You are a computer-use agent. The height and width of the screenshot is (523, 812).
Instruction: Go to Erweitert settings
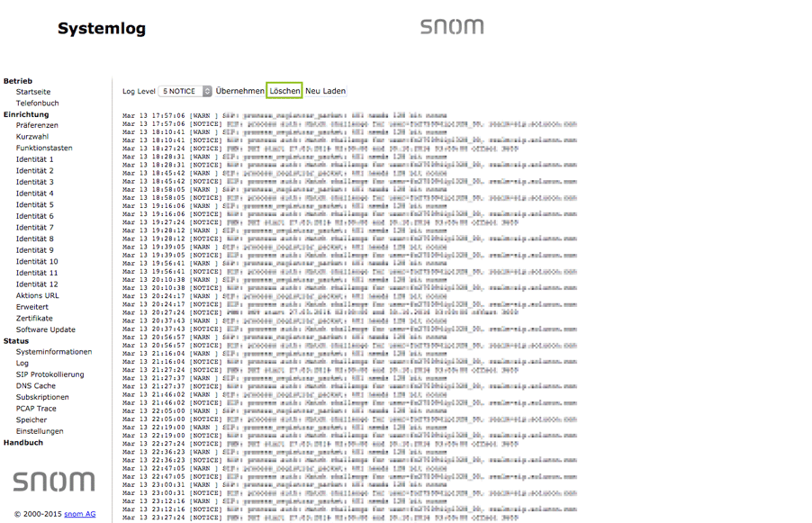coord(32,307)
